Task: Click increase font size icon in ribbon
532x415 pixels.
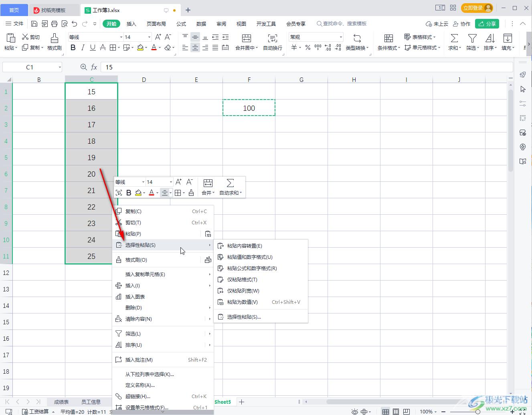Action: point(158,37)
